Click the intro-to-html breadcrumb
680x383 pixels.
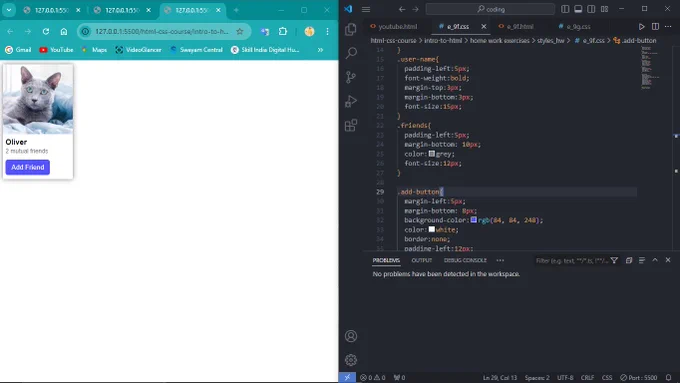pyautogui.click(x=443, y=40)
